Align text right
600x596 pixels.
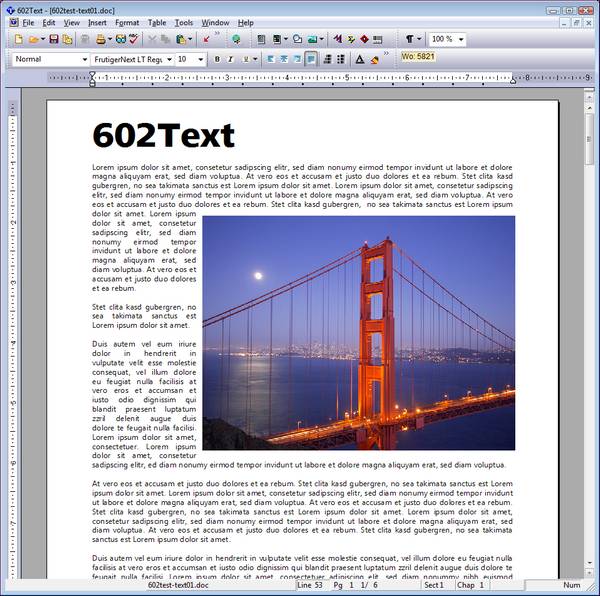coord(297,59)
